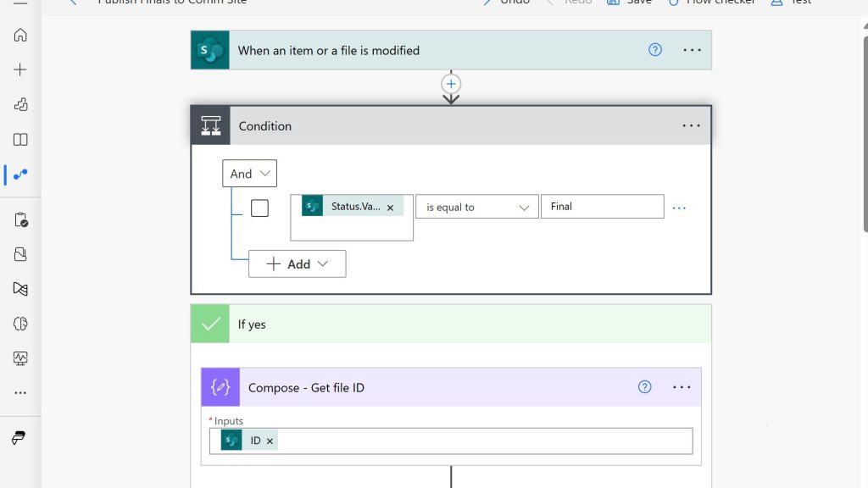Viewport: 868px width, 488px height.
Task: Open Home from the left sidebar
Action: [x=20, y=35]
